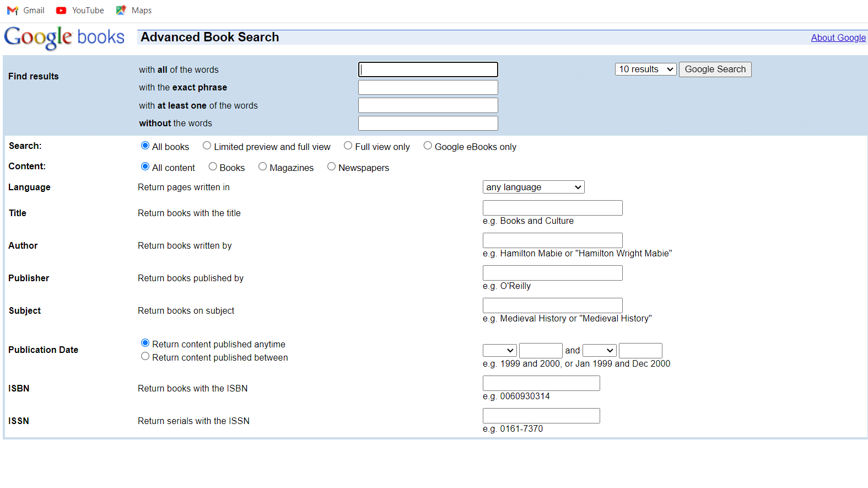Screen dimensions: 868x488
Task: Choose Google eBooks only search option
Action: pos(427,146)
